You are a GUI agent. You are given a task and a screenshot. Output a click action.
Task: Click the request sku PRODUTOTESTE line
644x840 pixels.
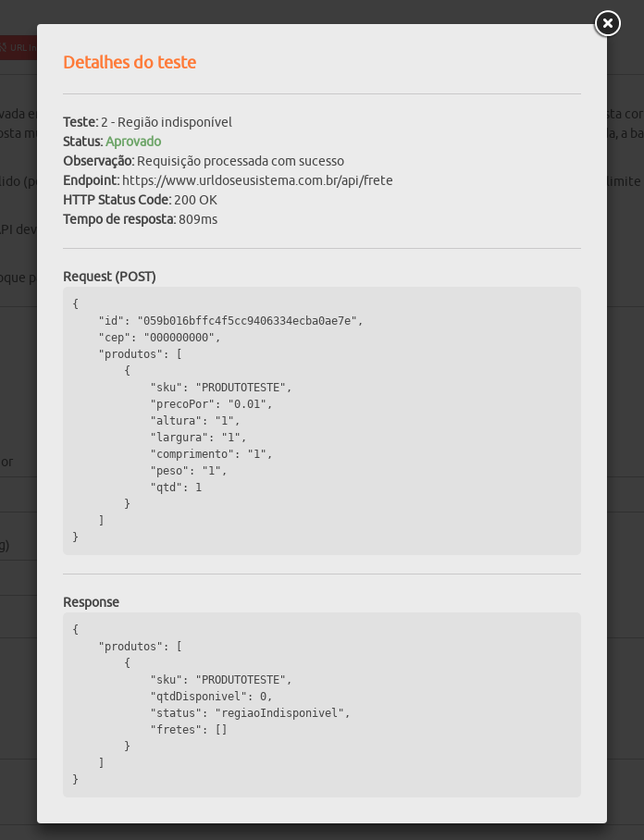pos(221,388)
